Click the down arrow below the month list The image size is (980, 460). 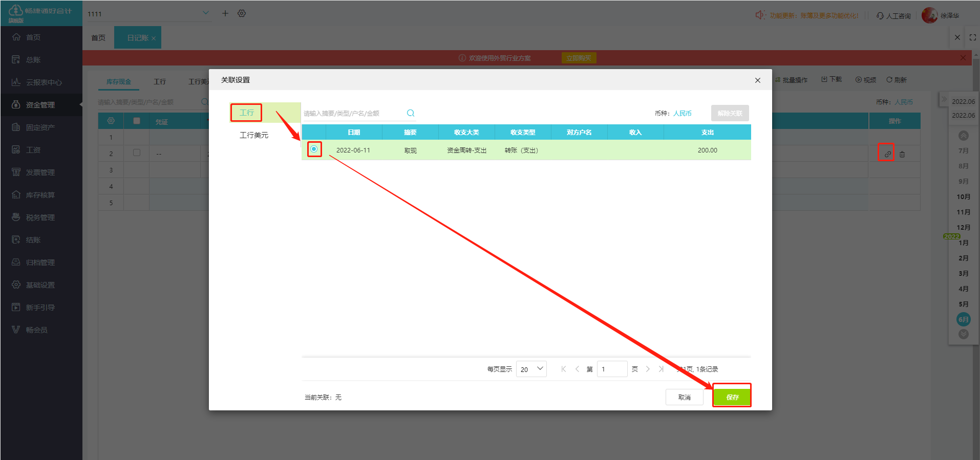964,334
